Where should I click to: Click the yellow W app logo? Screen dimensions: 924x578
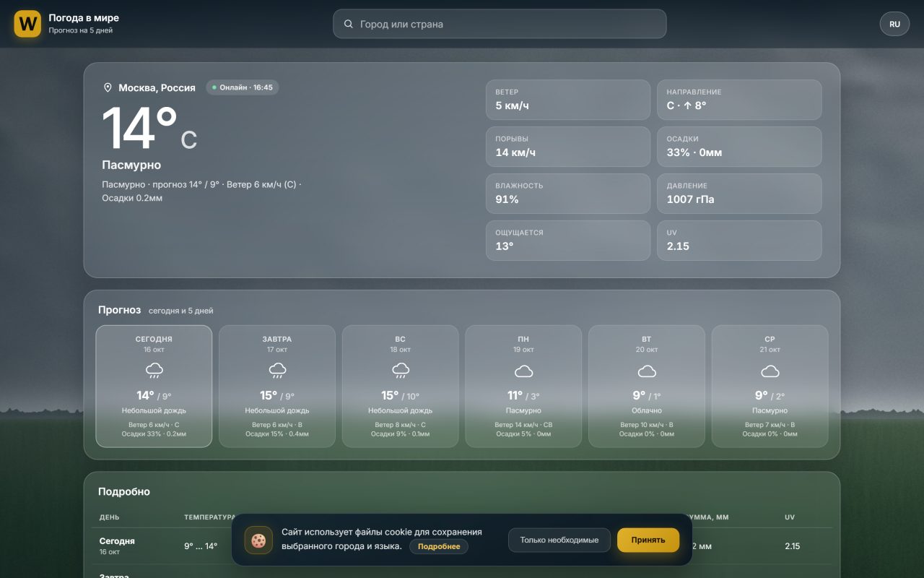click(x=27, y=24)
